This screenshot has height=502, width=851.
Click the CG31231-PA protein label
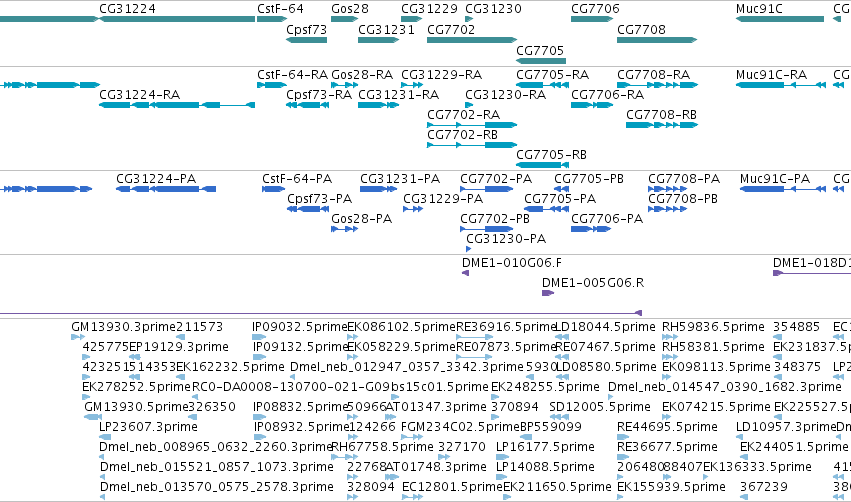point(399,179)
